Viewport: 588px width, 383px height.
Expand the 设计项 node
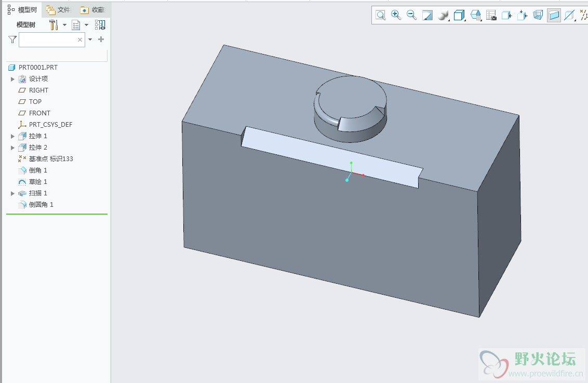12,79
